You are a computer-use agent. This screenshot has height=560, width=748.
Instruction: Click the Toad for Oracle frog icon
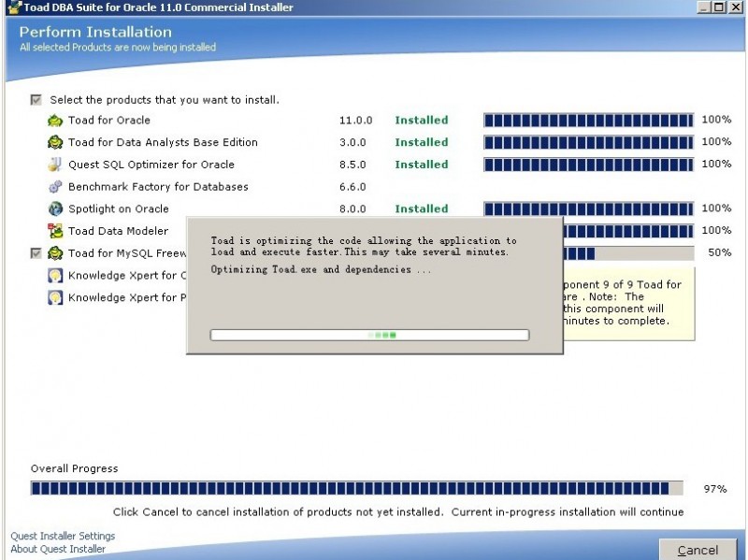coord(55,121)
